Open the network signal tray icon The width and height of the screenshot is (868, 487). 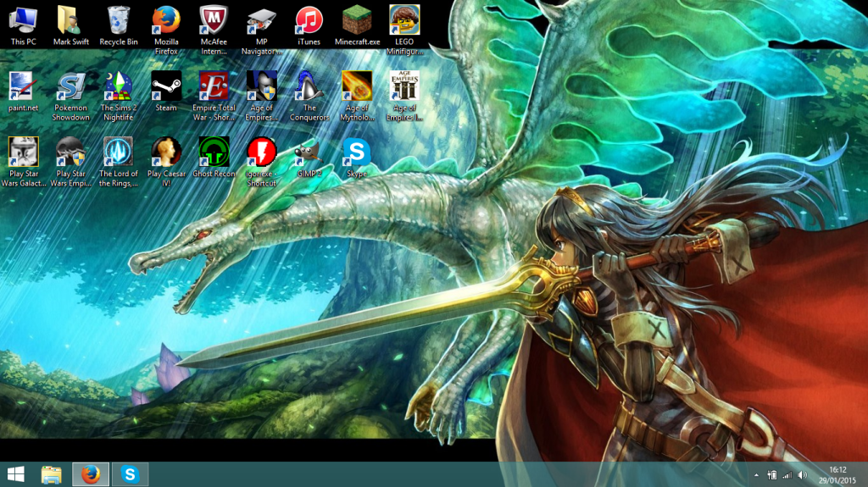(787, 475)
